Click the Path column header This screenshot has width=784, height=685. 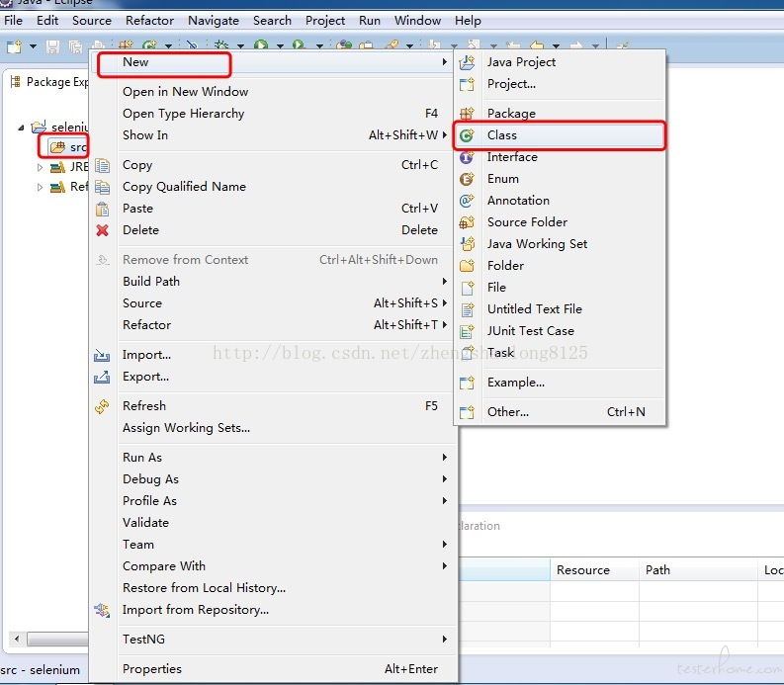698,570
